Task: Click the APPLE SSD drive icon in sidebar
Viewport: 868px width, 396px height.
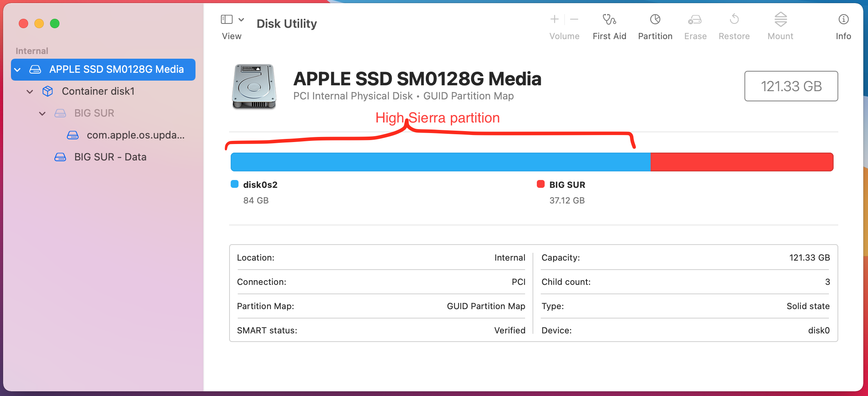Action: coord(35,69)
